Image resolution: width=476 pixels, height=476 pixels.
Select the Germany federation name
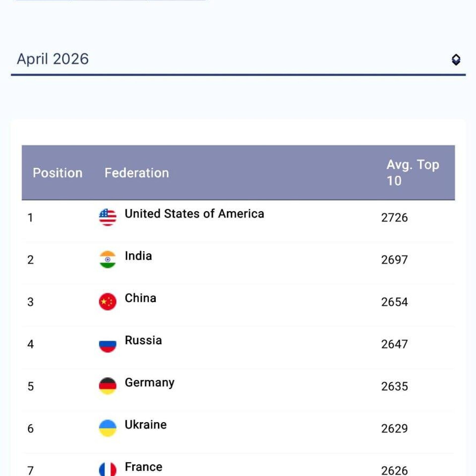point(149,383)
